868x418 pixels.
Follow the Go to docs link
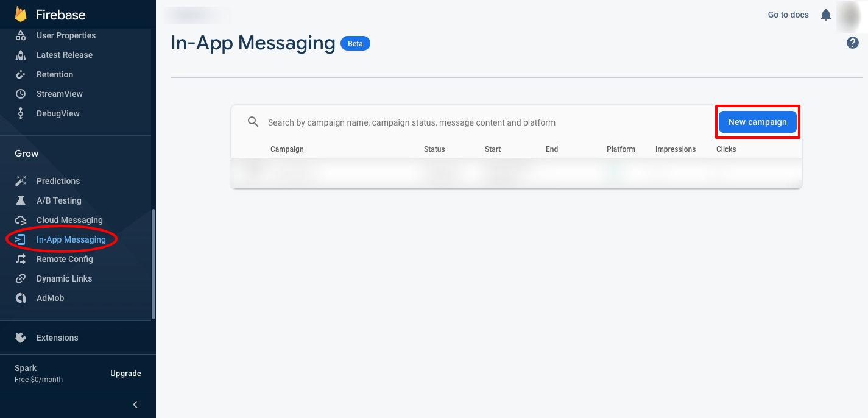[x=788, y=15]
